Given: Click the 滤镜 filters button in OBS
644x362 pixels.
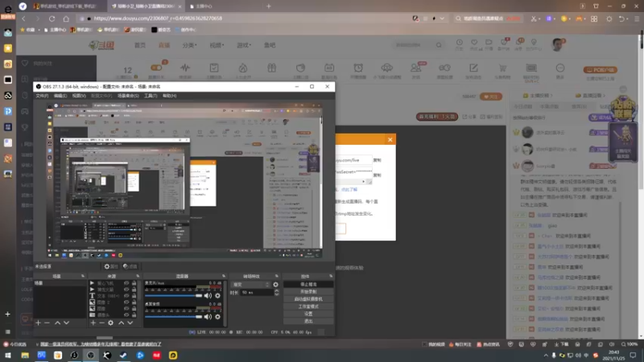Looking at the screenshot, I should pyautogui.click(x=130, y=266).
